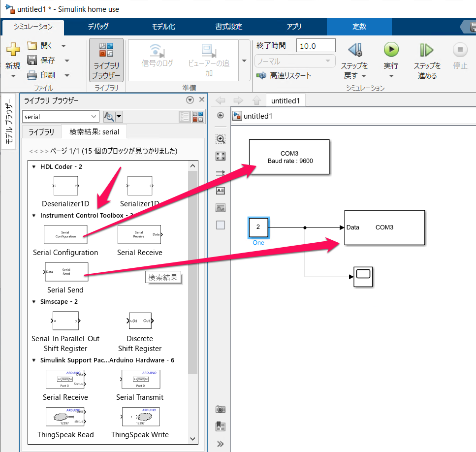
Task: Click the ステップを戻す icon
Action: 355,50
